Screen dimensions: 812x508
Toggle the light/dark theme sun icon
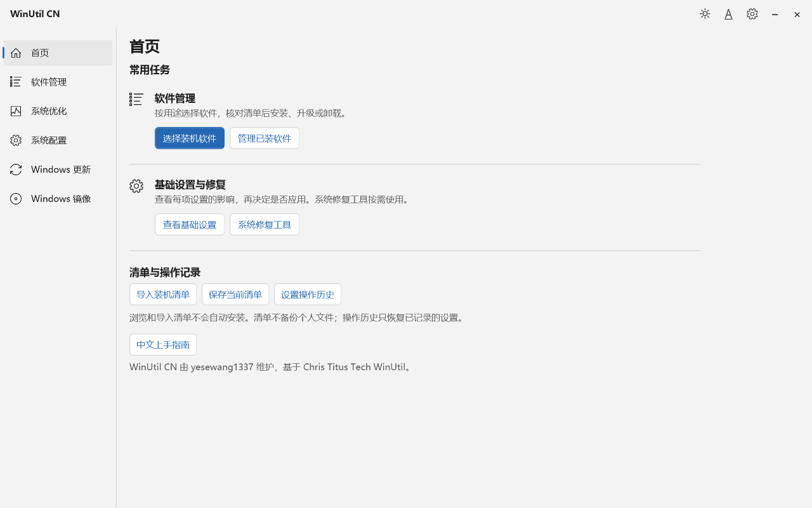(705, 14)
